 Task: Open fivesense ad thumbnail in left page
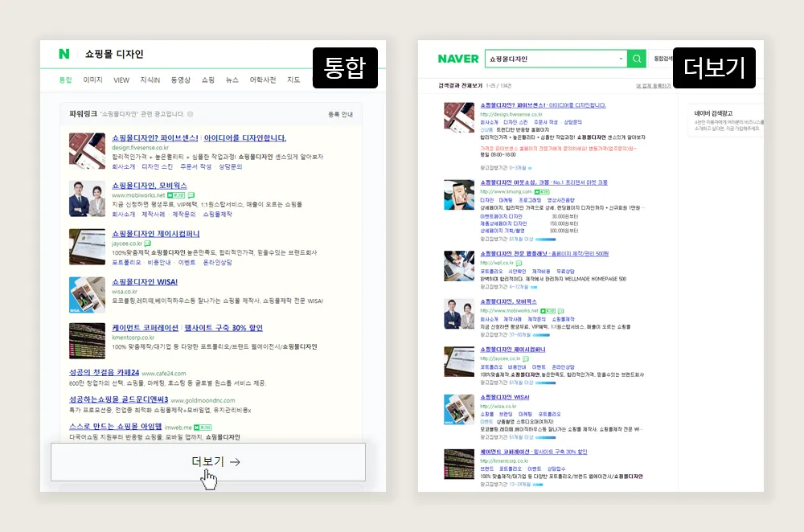(x=87, y=151)
